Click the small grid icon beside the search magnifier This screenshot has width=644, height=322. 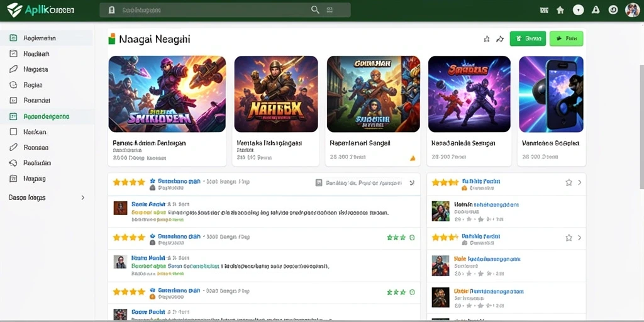[330, 10]
